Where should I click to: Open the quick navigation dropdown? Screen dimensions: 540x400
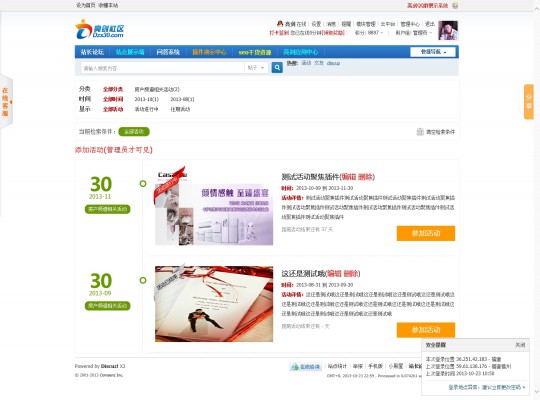433,52
